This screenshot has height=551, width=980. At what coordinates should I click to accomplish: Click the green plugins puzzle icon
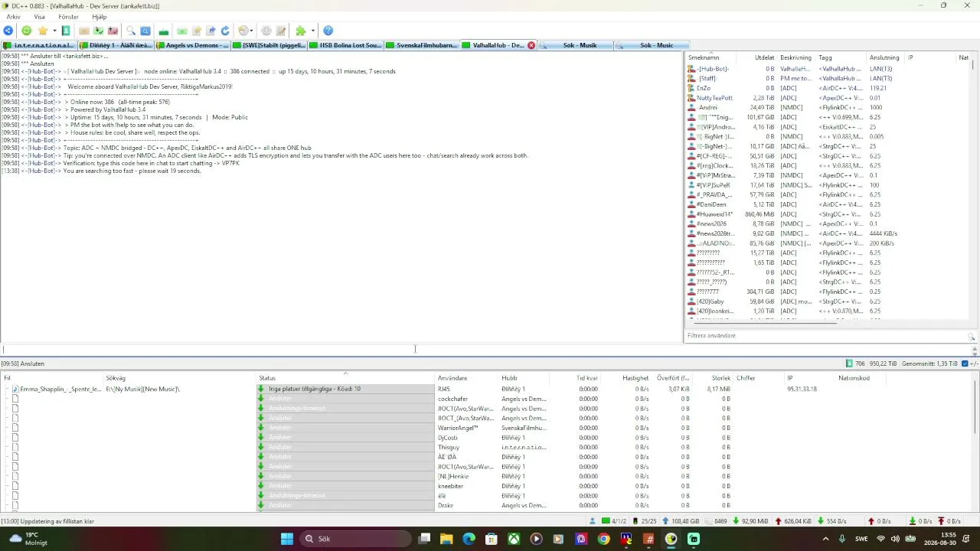coord(301,31)
